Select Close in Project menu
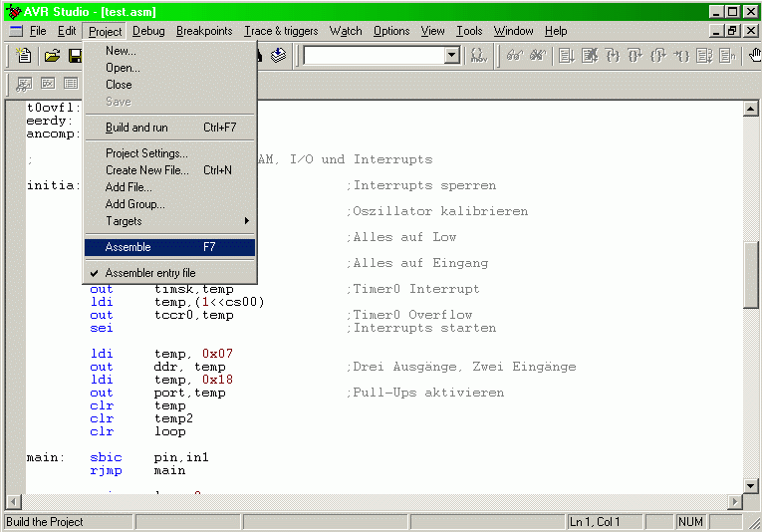The width and height of the screenshot is (762, 532). pyautogui.click(x=169, y=85)
